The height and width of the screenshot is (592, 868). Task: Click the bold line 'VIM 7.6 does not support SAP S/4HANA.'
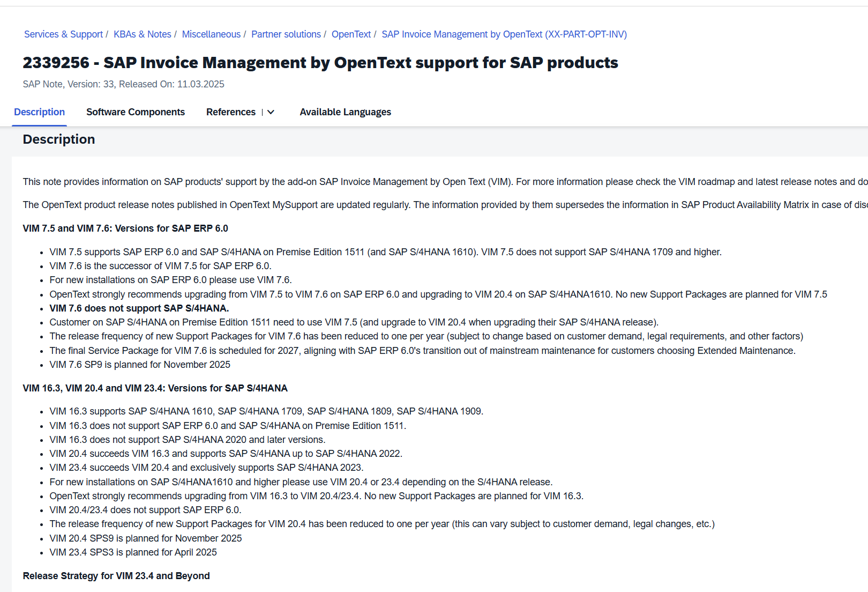[139, 308]
